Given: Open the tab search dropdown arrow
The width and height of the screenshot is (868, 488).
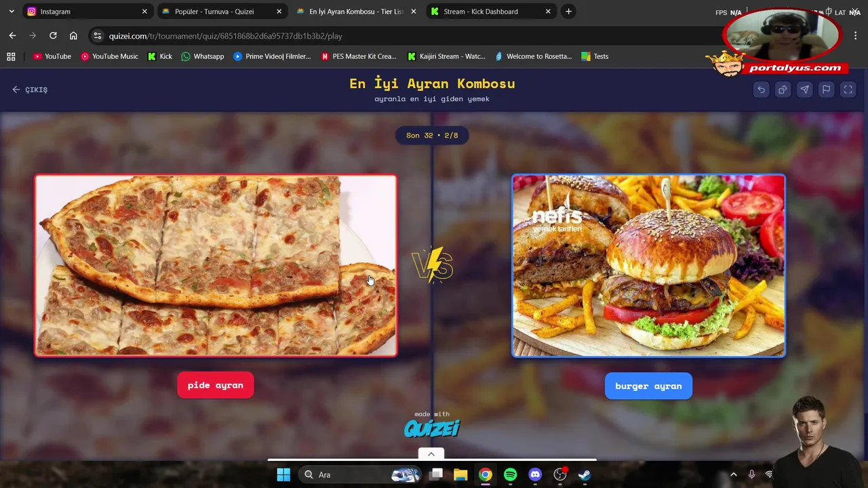Looking at the screenshot, I should [x=12, y=12].
